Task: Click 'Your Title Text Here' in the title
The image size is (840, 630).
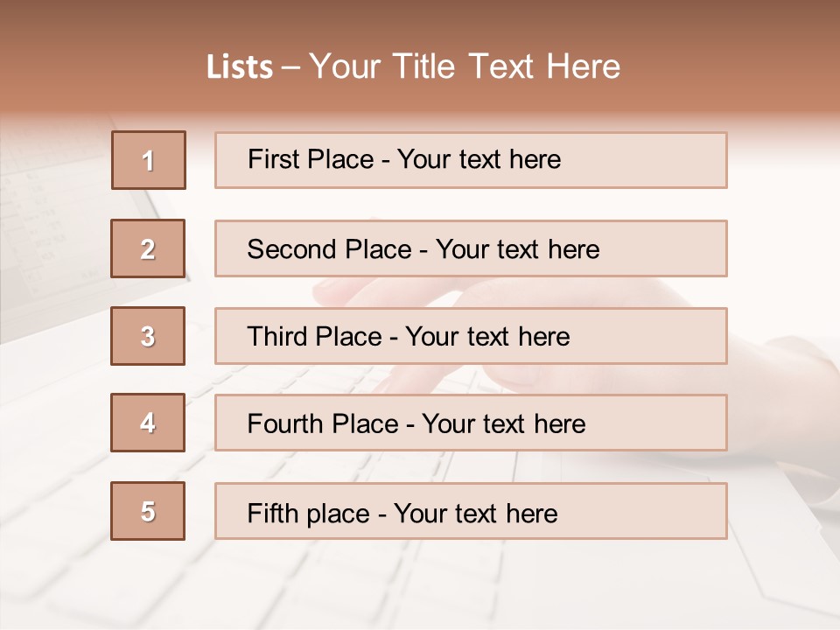Action: point(465,67)
